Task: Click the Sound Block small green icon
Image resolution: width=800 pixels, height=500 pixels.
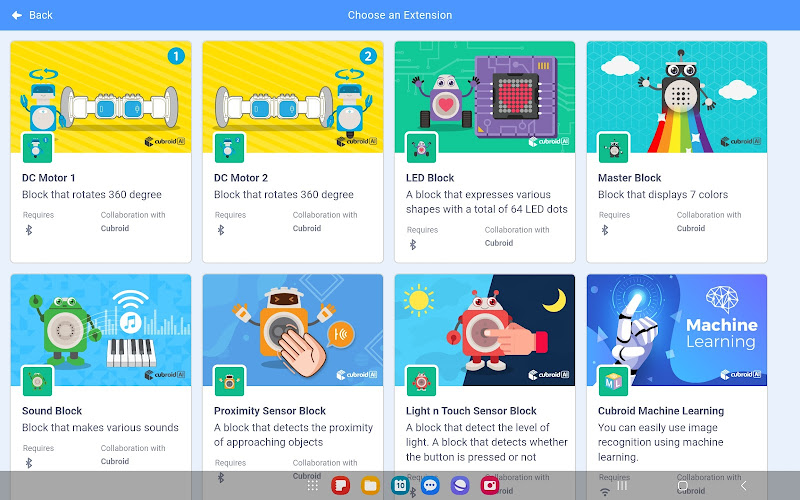Action: (x=37, y=381)
